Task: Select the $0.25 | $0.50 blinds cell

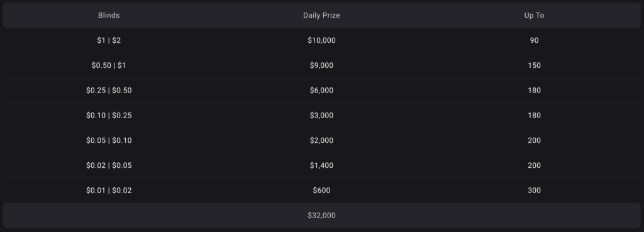Action: [109, 91]
